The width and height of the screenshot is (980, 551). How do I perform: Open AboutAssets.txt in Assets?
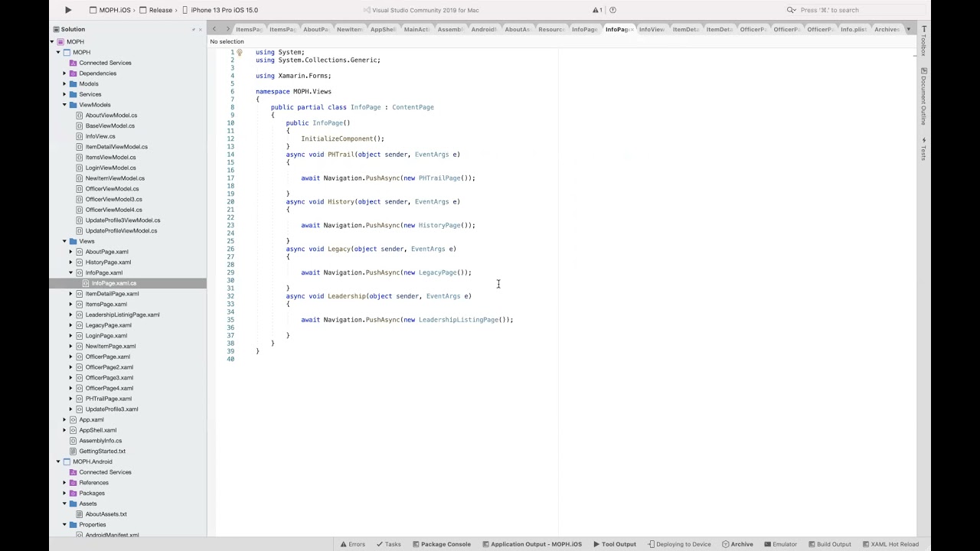point(106,514)
